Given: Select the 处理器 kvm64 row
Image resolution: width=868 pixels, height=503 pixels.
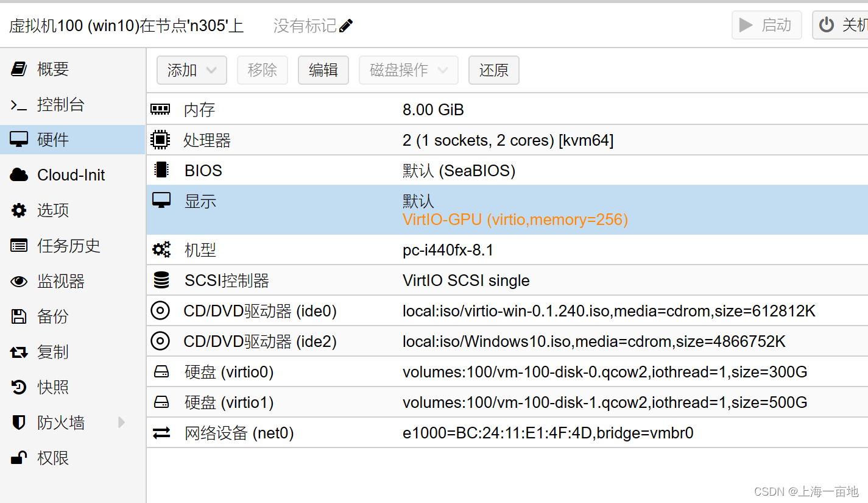Looking at the screenshot, I should 507,140.
